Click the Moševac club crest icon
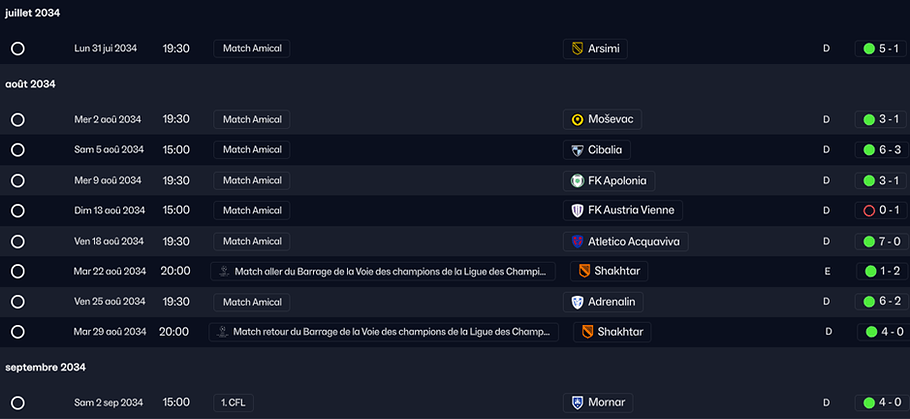This screenshot has height=419, width=910. [x=577, y=119]
